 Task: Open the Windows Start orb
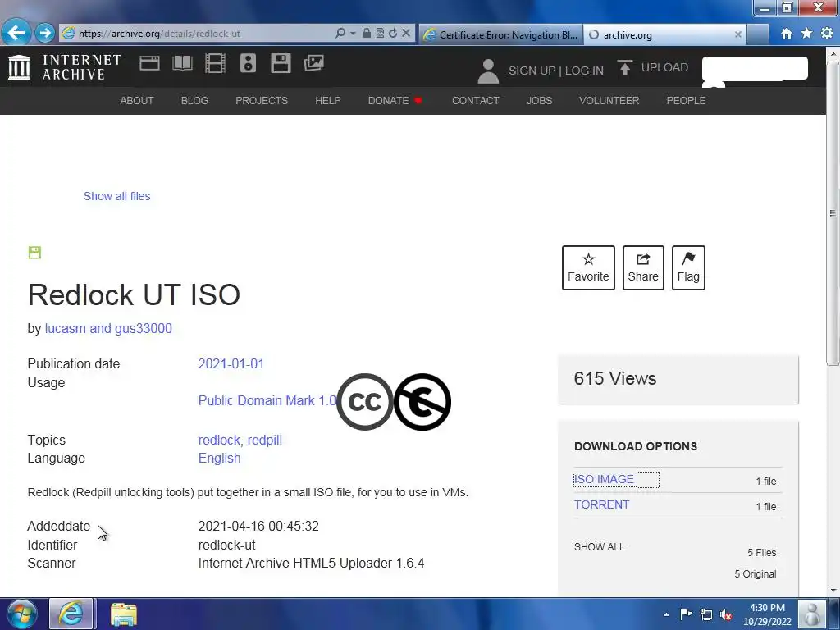pyautogui.click(x=22, y=614)
